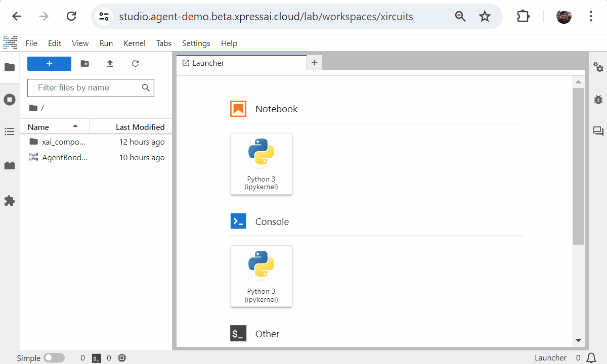Open the Table of Contents sidebar
The width and height of the screenshot is (607, 364).
(x=10, y=132)
